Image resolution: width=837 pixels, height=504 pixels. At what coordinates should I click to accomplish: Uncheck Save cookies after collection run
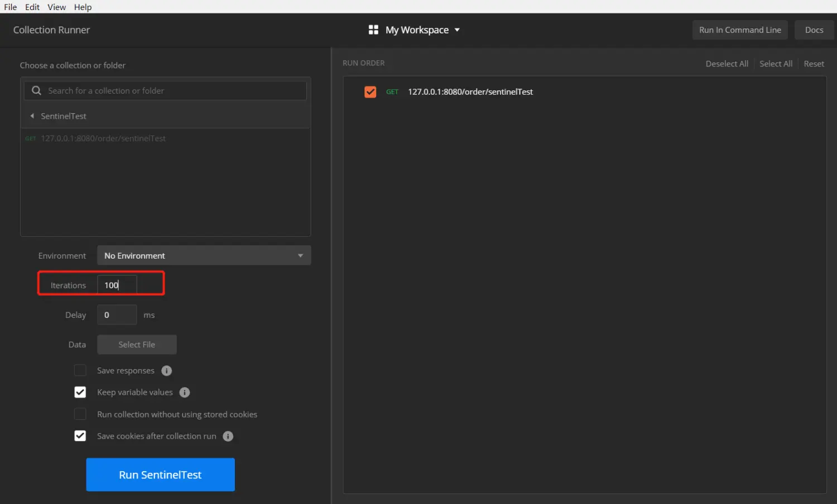[80, 436]
